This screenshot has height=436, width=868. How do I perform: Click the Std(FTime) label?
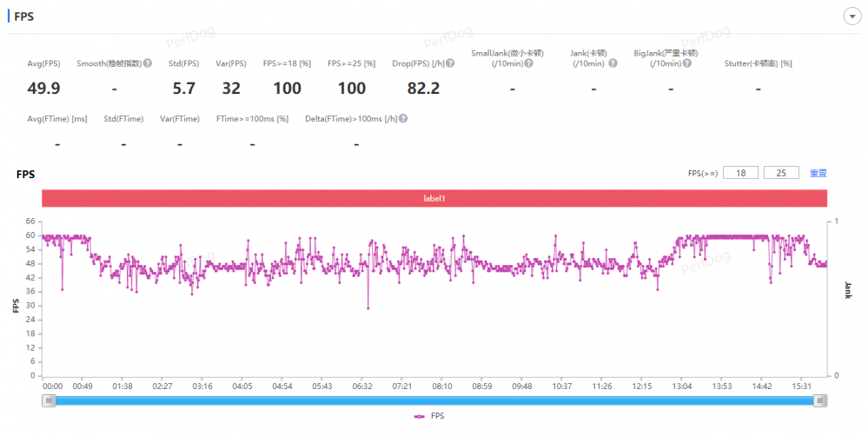[x=123, y=119]
